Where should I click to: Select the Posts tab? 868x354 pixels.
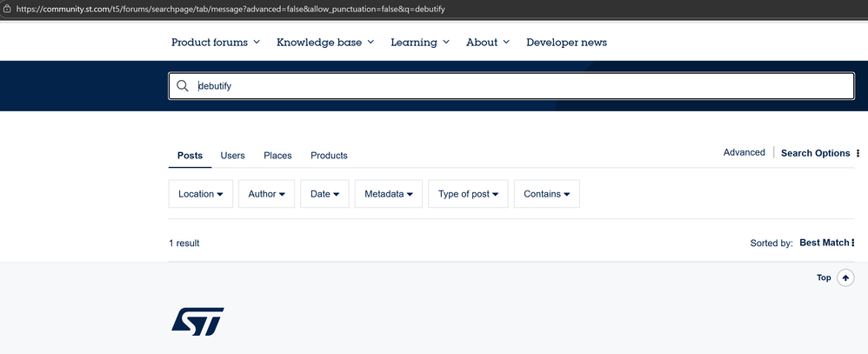(190, 156)
